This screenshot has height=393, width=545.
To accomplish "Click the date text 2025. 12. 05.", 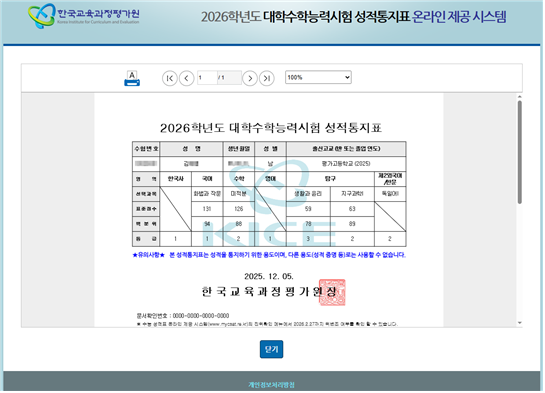I will [x=269, y=277].
